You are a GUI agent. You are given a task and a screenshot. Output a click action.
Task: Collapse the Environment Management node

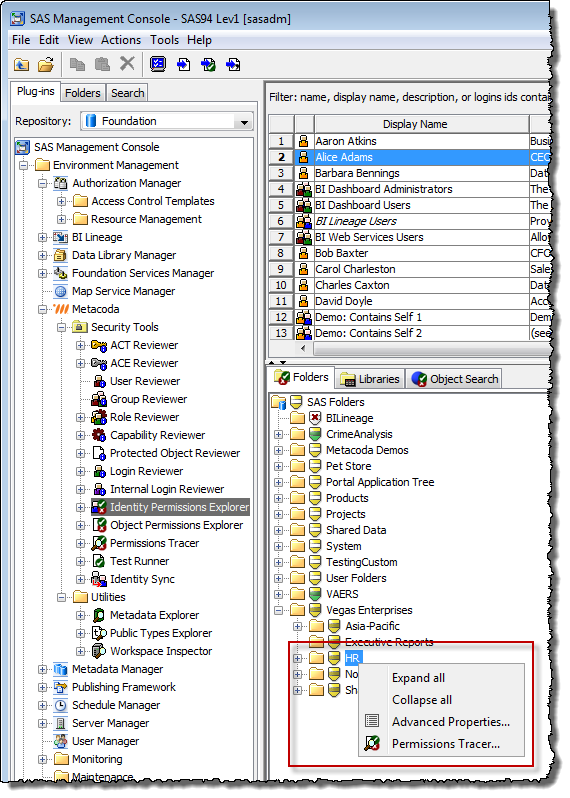tap(23, 165)
